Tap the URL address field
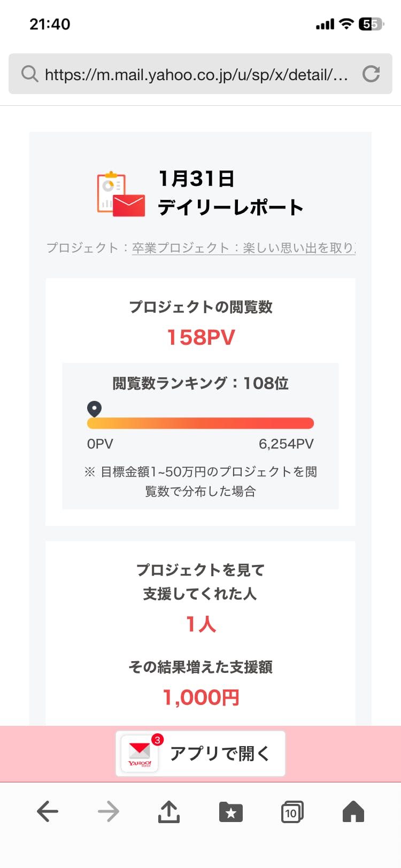The height and width of the screenshot is (868, 401). pos(197,74)
